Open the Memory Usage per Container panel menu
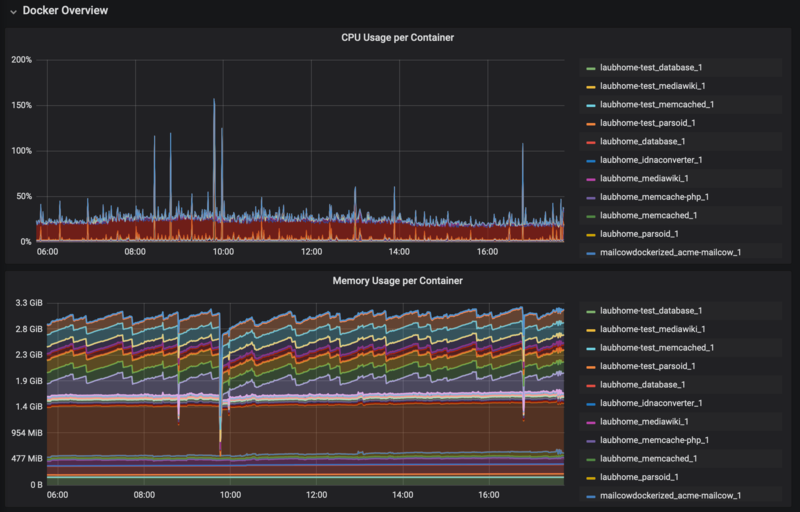Viewport: 800px width, 512px height. [x=399, y=281]
